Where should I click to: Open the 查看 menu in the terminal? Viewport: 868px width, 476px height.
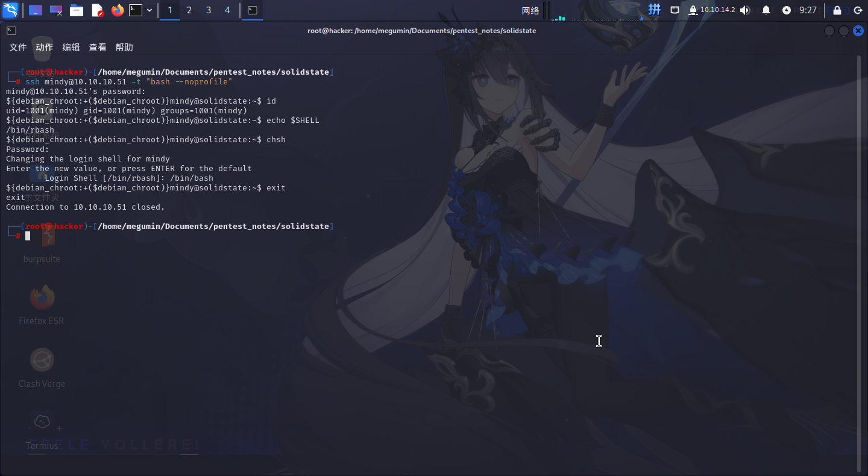pyautogui.click(x=98, y=48)
